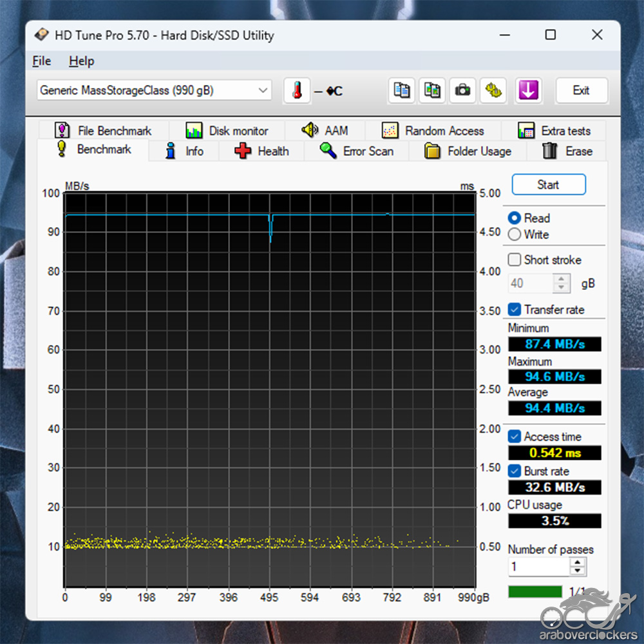
Task: Increase the Number of passes stepper
Action: 578,562
